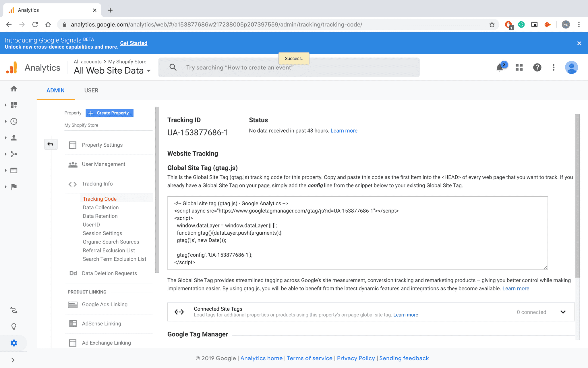Open the Conversions flag icon
Image resolution: width=588 pixels, height=368 pixels.
click(x=14, y=187)
